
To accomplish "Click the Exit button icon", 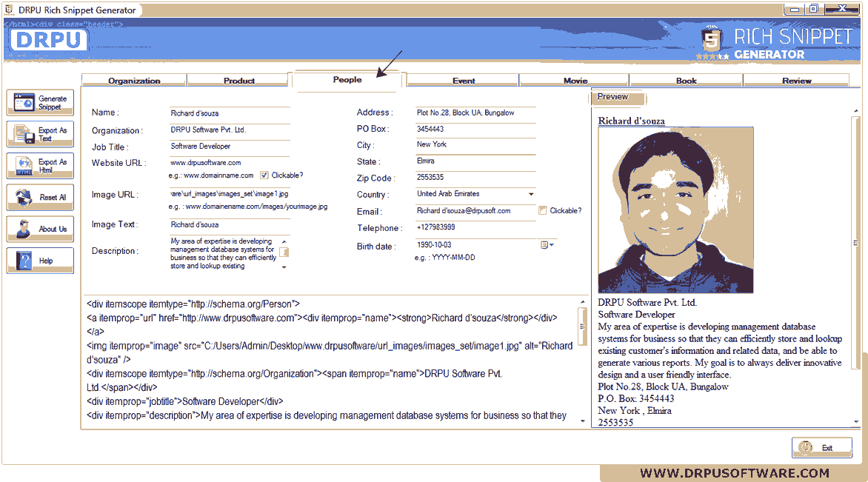I will tap(806, 448).
